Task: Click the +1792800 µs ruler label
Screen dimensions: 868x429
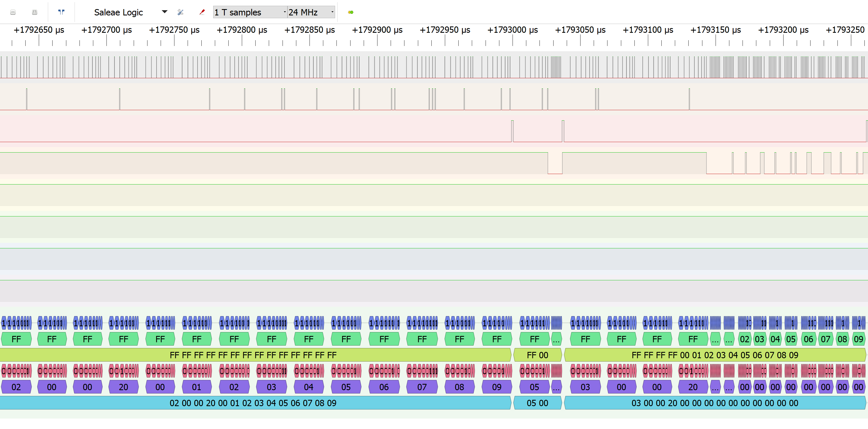Action: click(242, 30)
